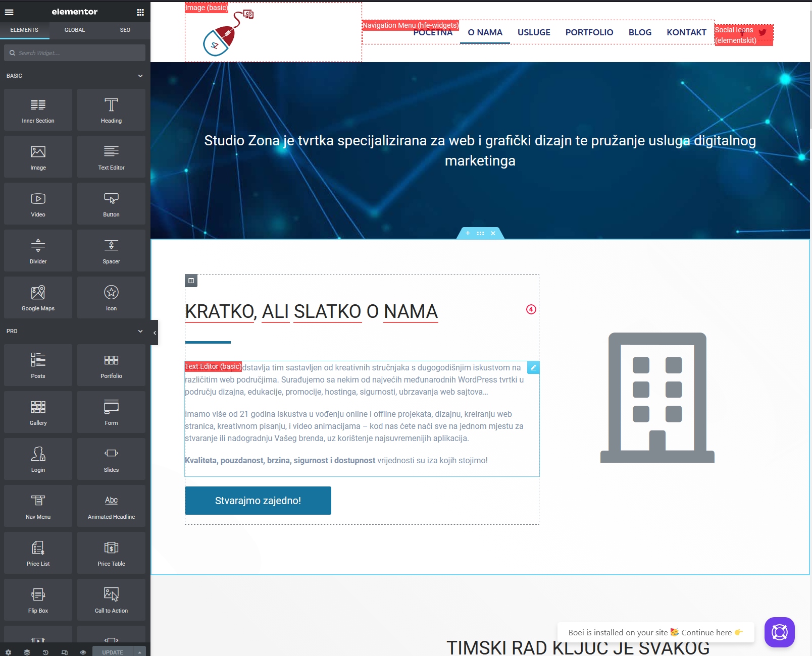Select the KRATKO, ALI SLATKO O NAMA heading
The height and width of the screenshot is (656, 812).
pos(312,311)
